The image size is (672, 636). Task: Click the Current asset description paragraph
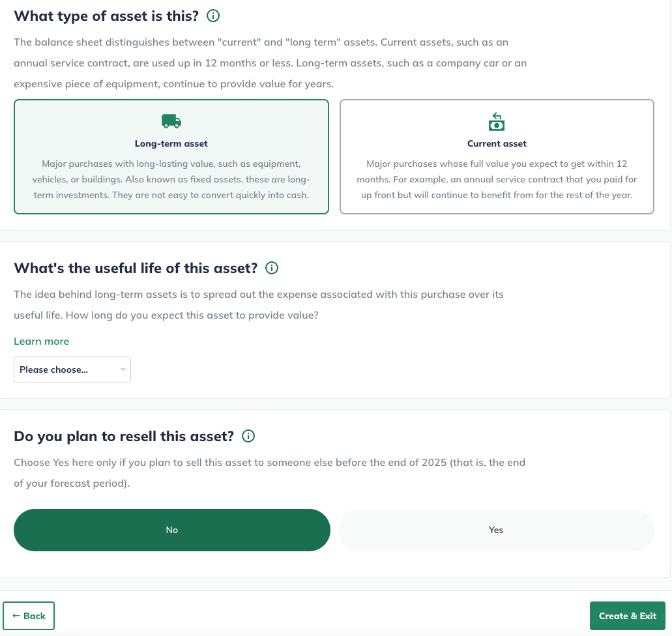coord(497,180)
